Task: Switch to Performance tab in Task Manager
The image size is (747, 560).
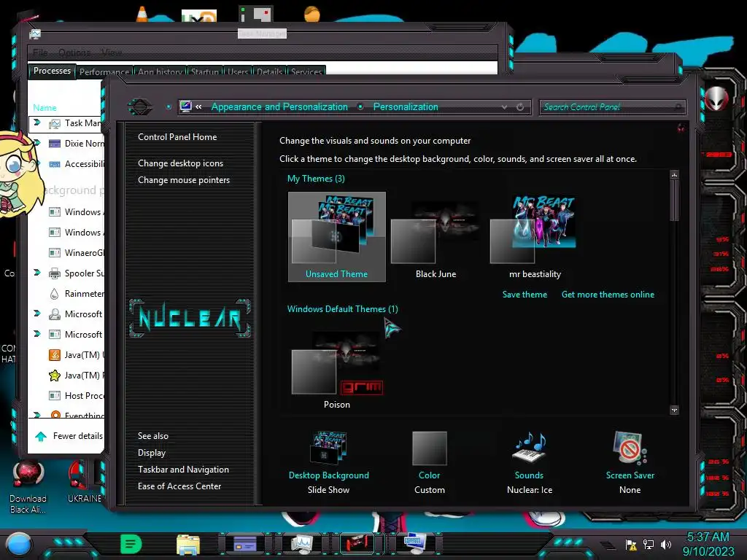Action: tap(104, 71)
